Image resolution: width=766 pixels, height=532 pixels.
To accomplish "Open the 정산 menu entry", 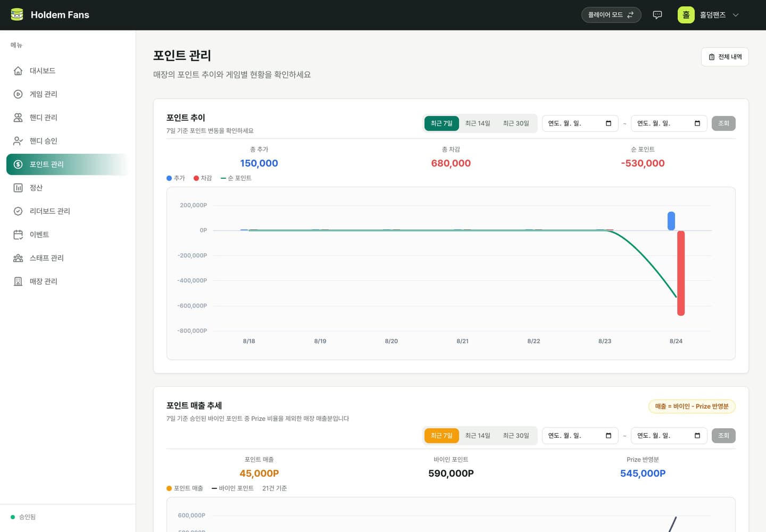I will (x=68, y=188).
